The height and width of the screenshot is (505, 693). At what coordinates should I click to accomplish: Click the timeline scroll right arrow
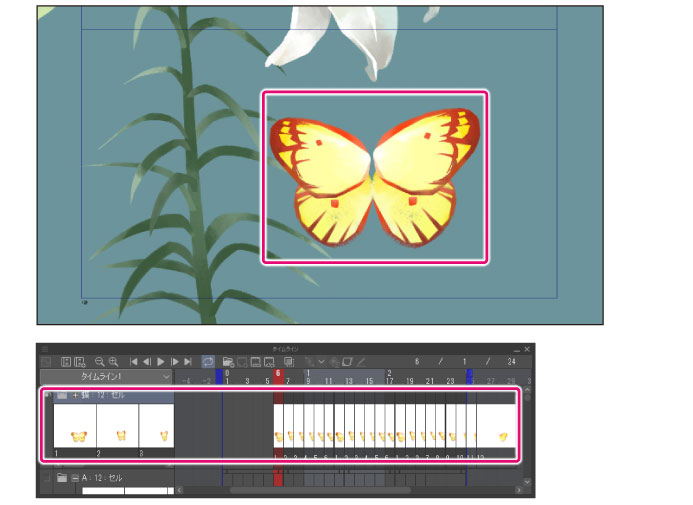519,490
